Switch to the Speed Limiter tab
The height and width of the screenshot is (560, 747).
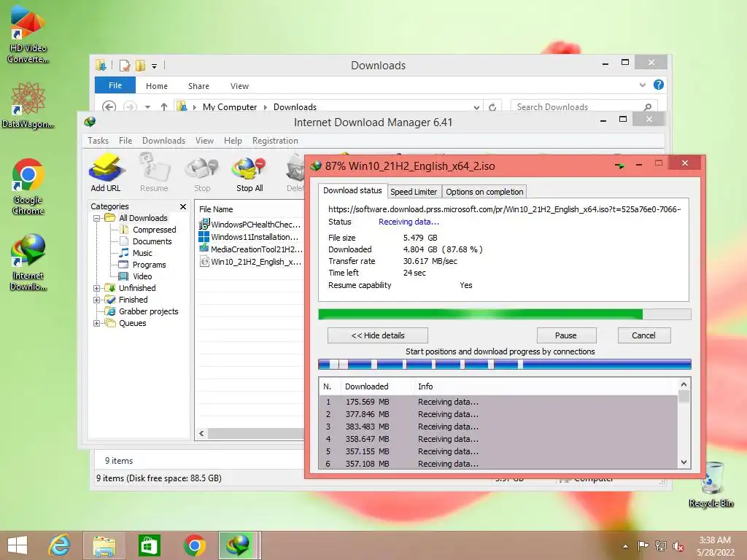click(x=414, y=192)
